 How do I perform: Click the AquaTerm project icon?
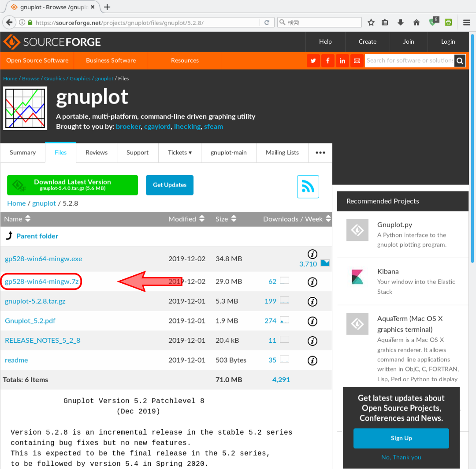pos(357,324)
